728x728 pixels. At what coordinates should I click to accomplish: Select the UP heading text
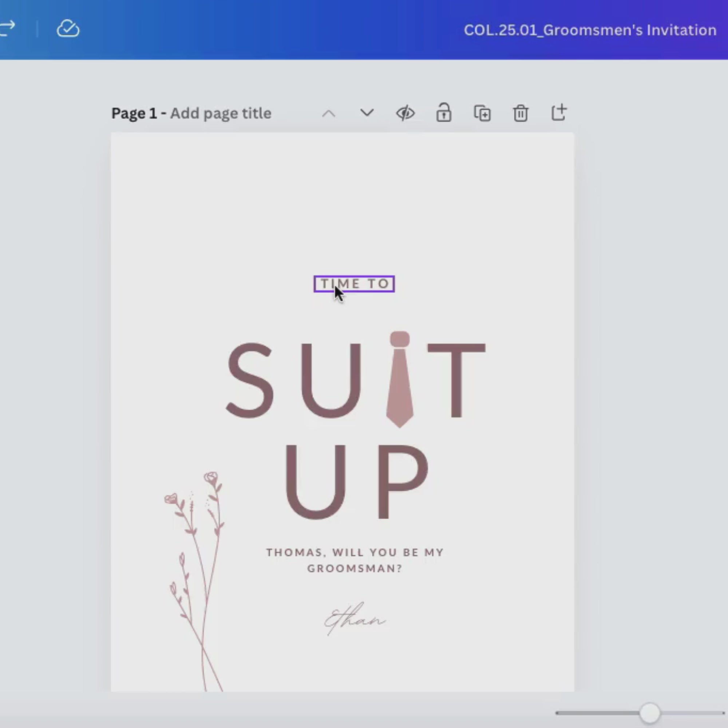[x=356, y=482]
